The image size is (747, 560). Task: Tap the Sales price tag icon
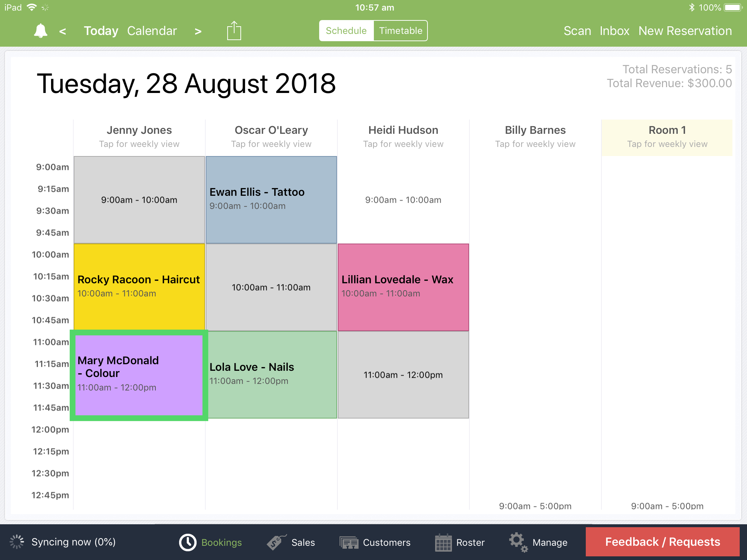click(x=276, y=542)
